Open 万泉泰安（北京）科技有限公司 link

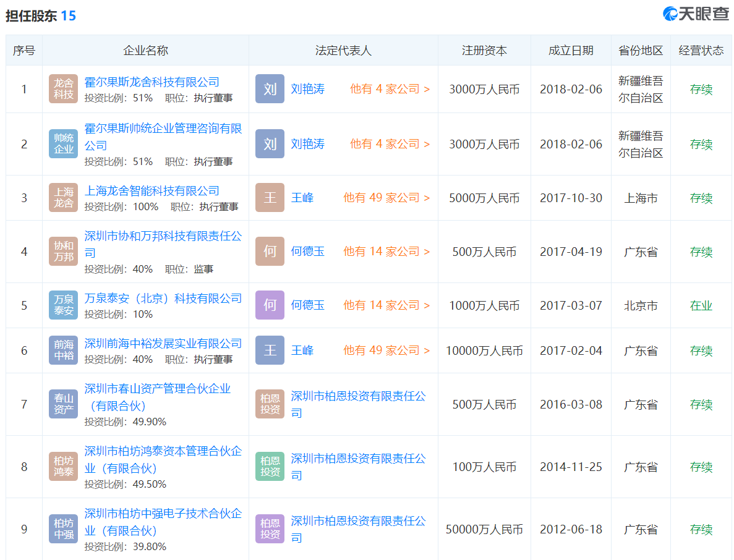click(x=163, y=299)
